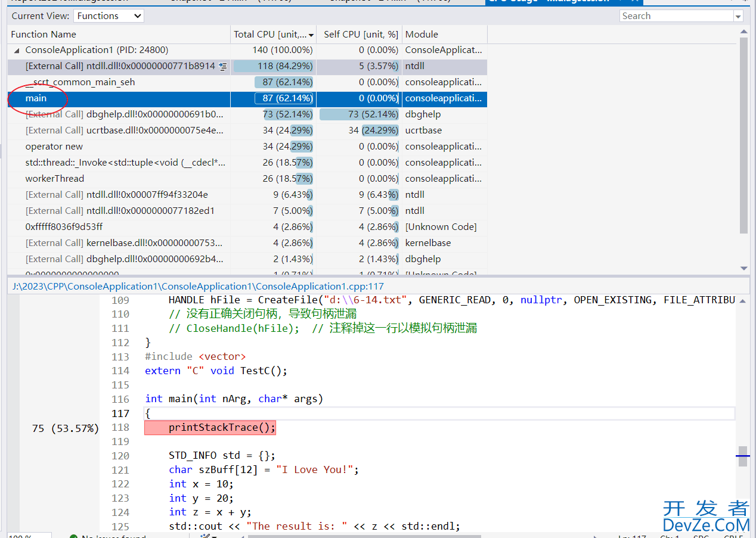This screenshot has height=538, width=756.
Task: Click the std::cout "The result is: " line
Action: [314, 526]
